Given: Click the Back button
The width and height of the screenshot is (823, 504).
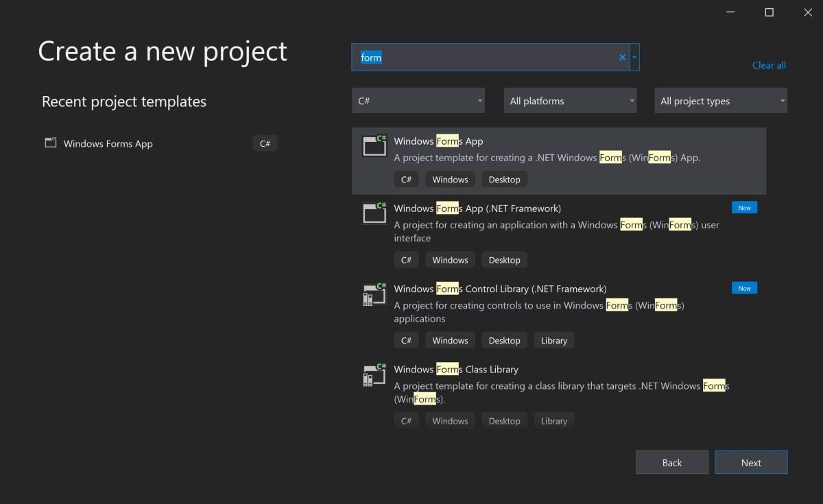Looking at the screenshot, I should point(671,462).
